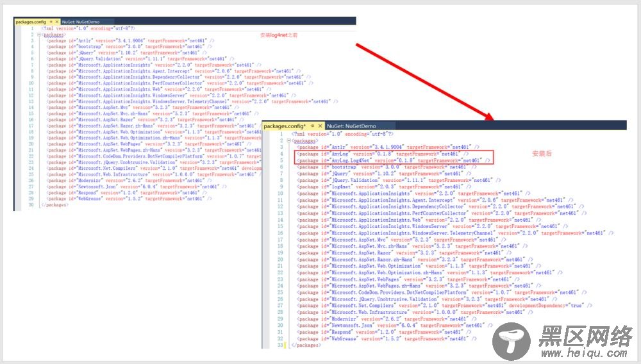Screen dimensions: 641x364
Task: Close the unmodified packages.config tab
Action: point(57,22)
